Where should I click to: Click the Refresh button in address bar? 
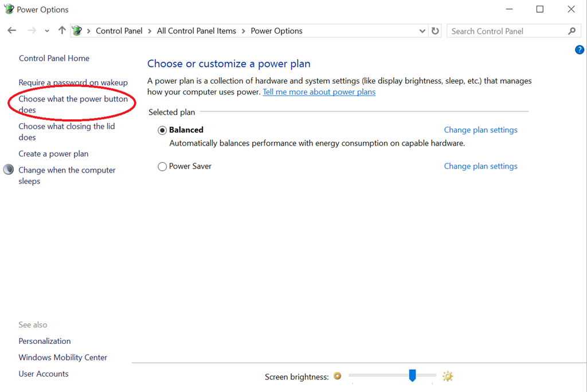pos(436,31)
